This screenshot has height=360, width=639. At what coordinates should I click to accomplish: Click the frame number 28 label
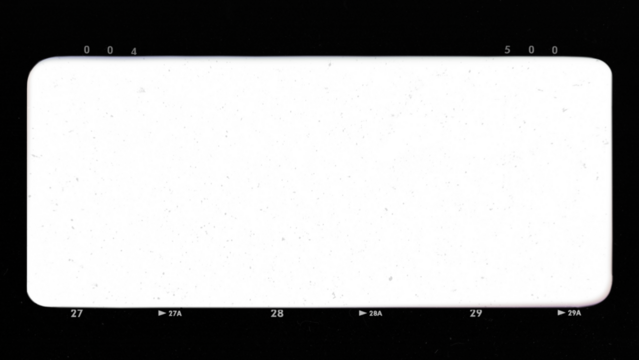click(x=277, y=314)
